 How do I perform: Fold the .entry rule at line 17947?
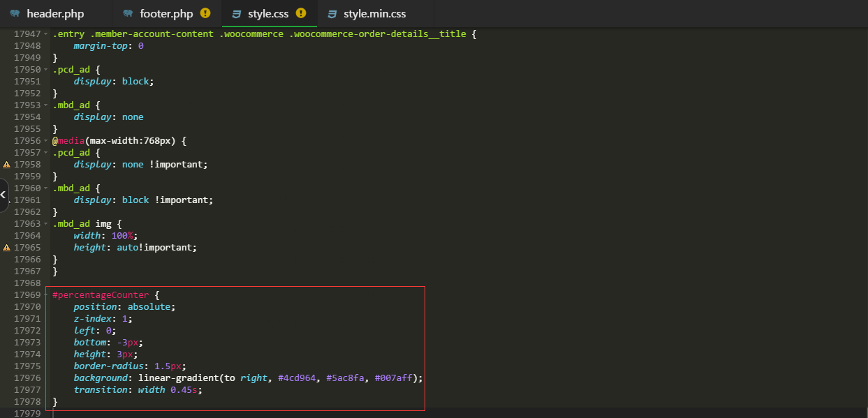[46, 34]
